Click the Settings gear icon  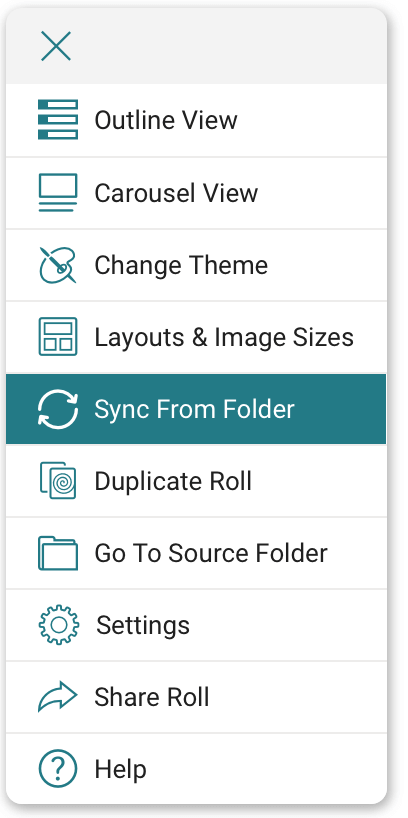pyautogui.click(x=59, y=625)
